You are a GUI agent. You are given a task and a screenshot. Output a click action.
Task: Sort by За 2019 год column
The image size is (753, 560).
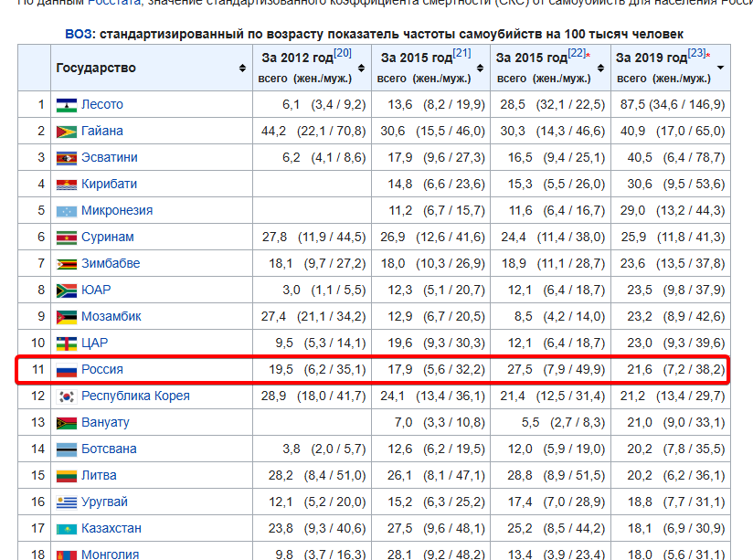tap(720, 69)
